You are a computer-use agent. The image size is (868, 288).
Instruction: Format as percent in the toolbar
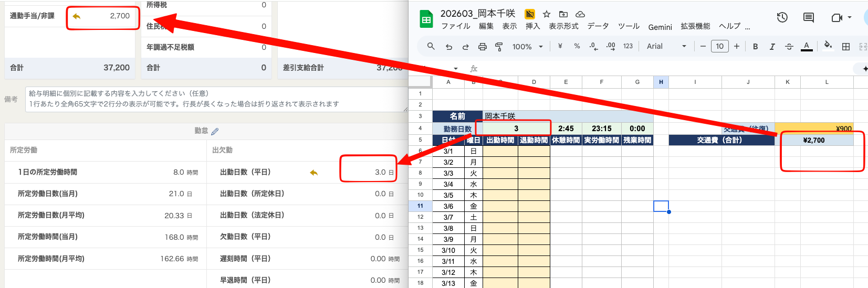[x=577, y=46]
